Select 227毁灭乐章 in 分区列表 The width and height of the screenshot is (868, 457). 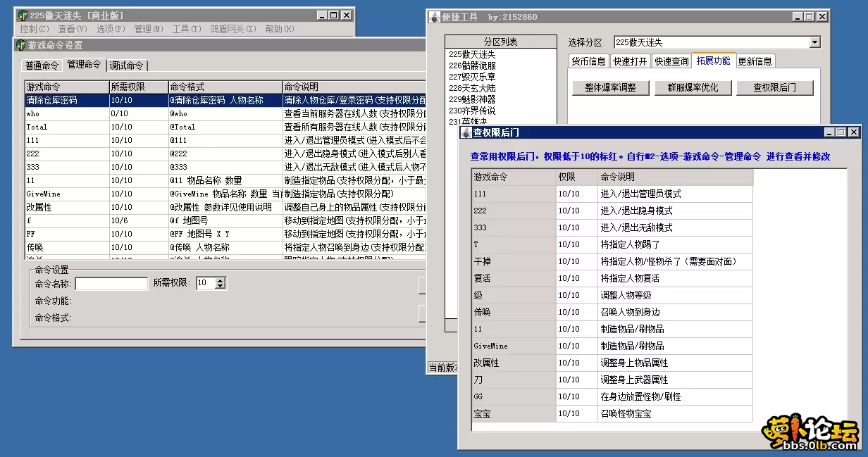pos(500,77)
